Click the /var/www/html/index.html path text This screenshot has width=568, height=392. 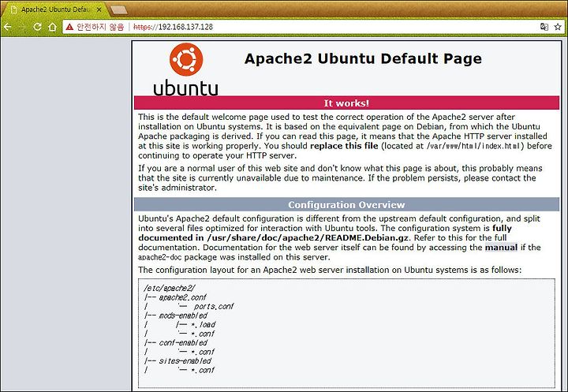[475, 146]
